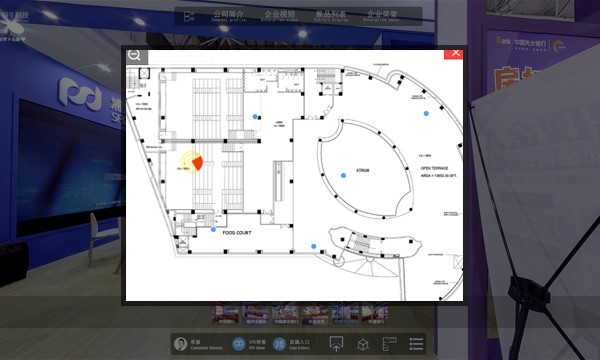Select the first booth thumbnail in the strip

pyautogui.click(x=225, y=314)
